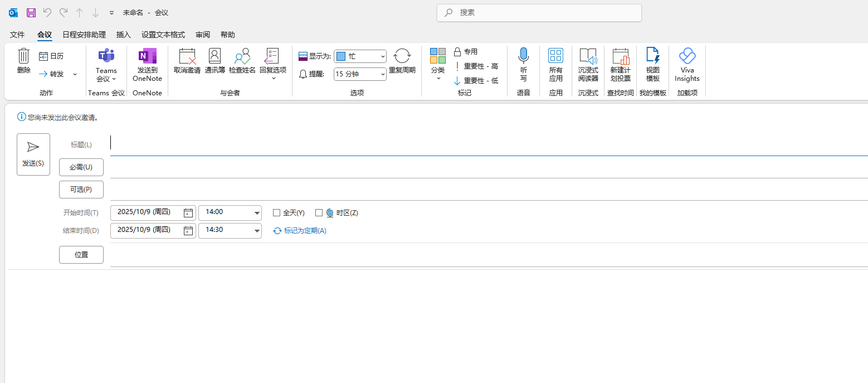Toggle the 时区 time zone checkbox
Image resolution: width=868 pixels, height=383 pixels.
pyautogui.click(x=319, y=212)
